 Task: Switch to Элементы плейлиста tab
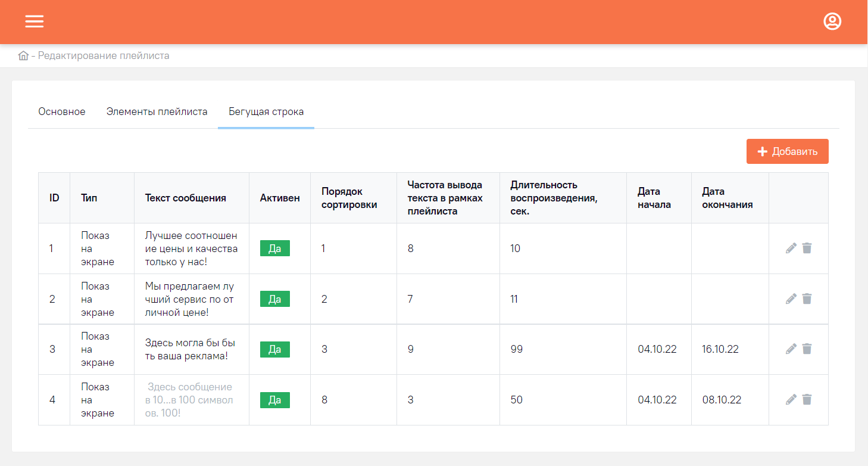[x=157, y=111]
